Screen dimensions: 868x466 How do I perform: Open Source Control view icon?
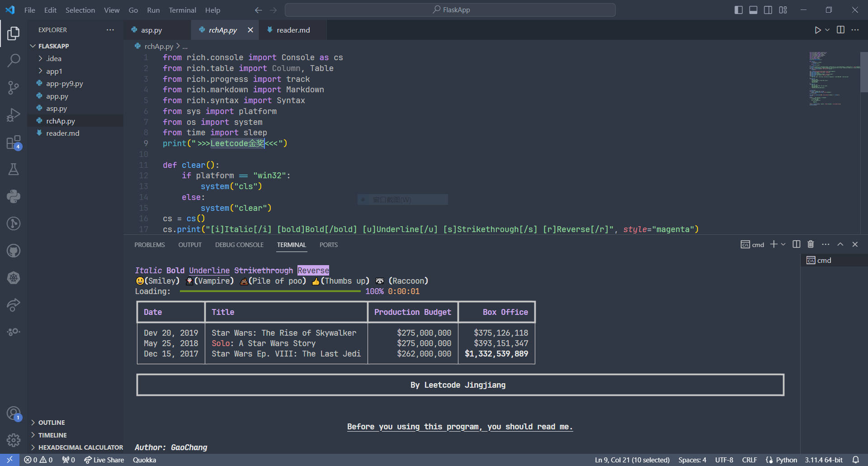14,88
